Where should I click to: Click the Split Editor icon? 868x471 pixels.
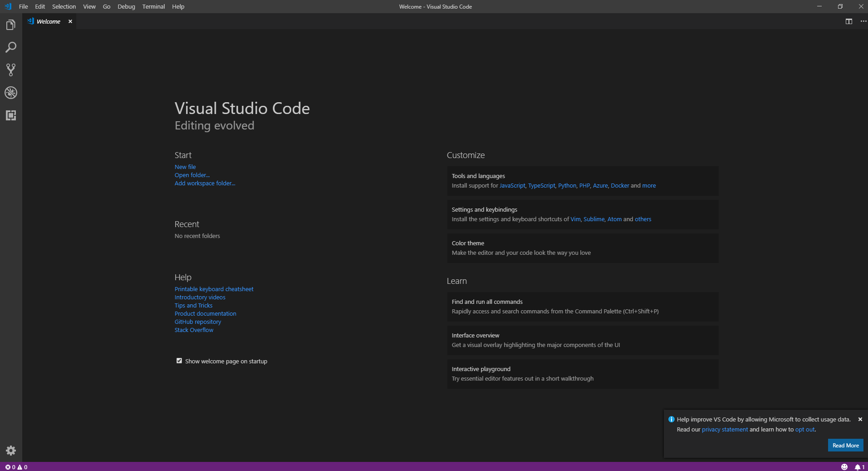[x=849, y=21]
